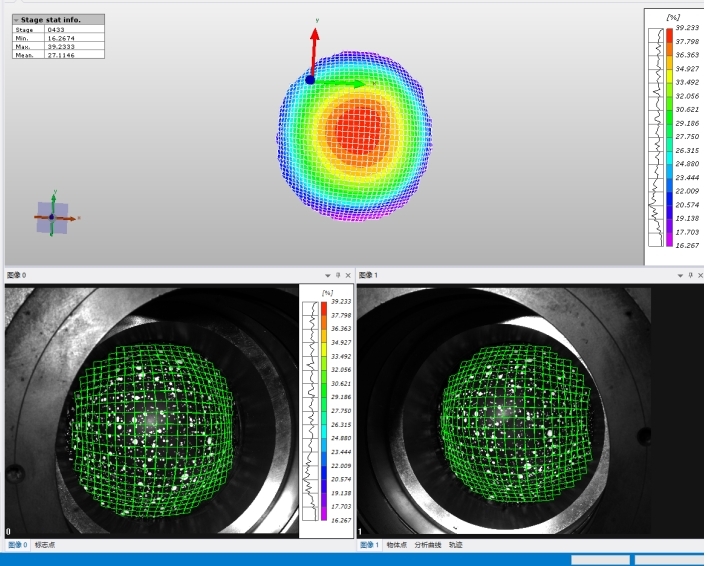Click the red Y-axis arrow on the 3D model
This screenshot has width=706, height=566.
[x=314, y=45]
